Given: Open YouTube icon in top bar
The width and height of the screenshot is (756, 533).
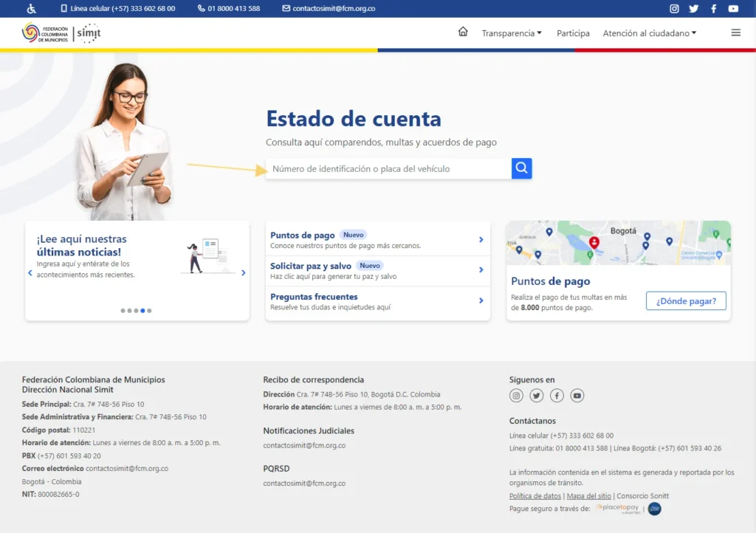Looking at the screenshot, I should pos(733,9).
